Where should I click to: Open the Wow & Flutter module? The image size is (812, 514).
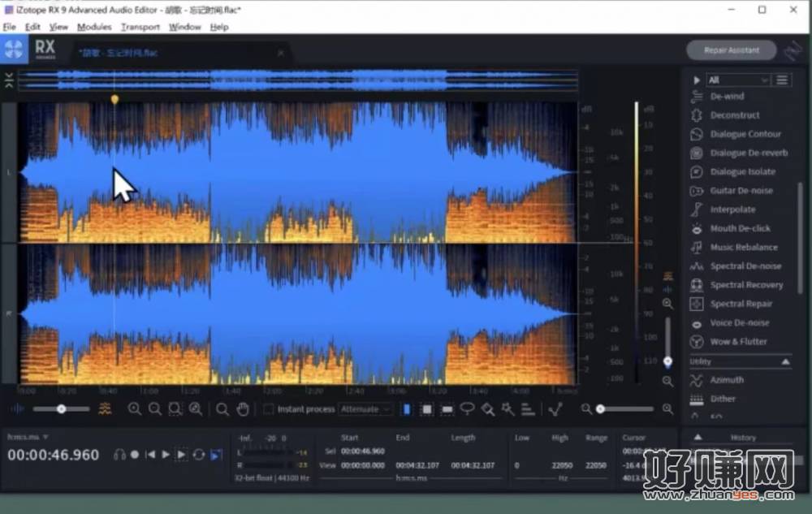point(737,342)
